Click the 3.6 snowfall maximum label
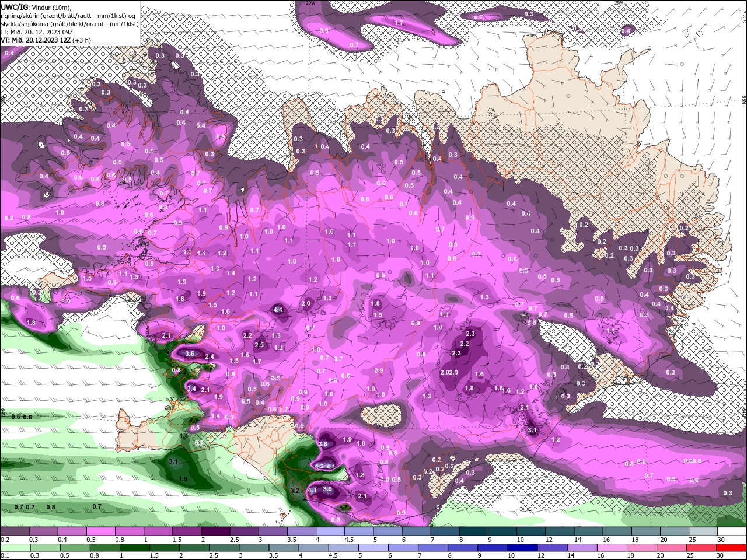The image size is (747, 560). 190,353
